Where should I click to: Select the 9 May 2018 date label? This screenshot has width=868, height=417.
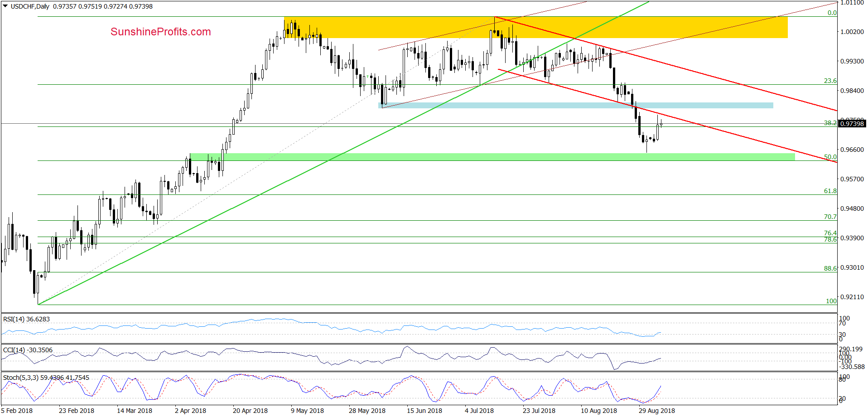coord(307,411)
